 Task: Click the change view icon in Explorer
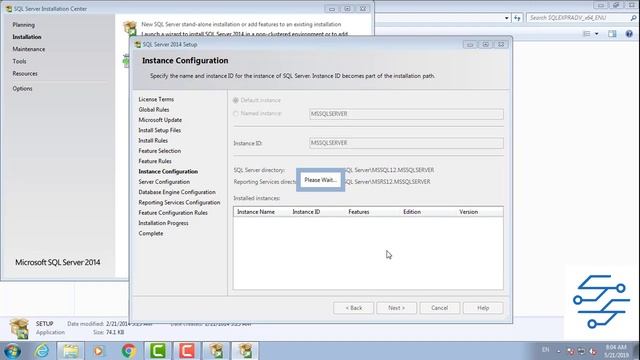tap(587, 34)
